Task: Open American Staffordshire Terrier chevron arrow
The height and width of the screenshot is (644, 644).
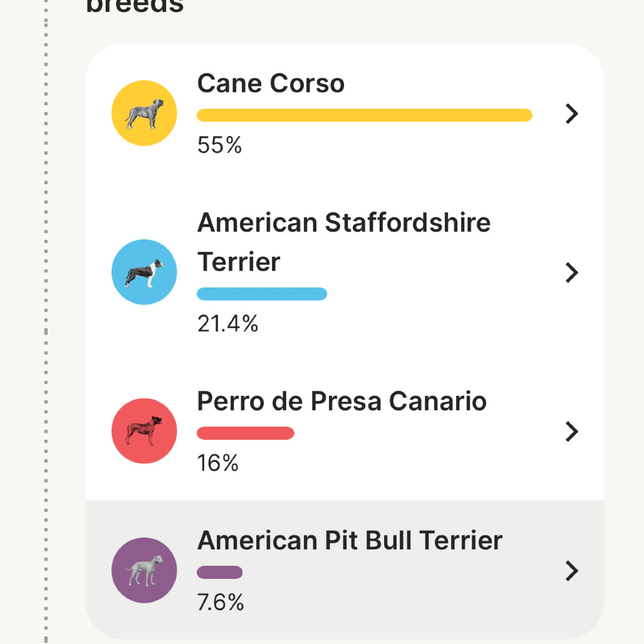Action: [572, 273]
